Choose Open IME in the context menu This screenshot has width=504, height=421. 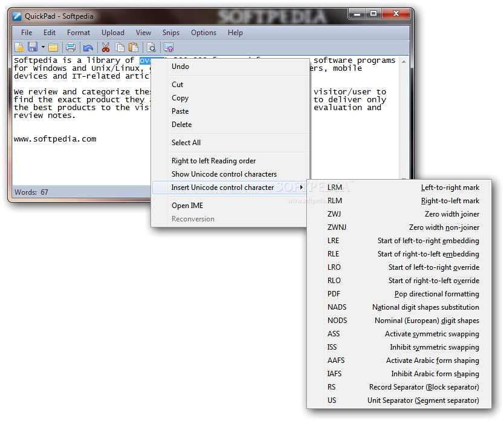pyautogui.click(x=230, y=206)
